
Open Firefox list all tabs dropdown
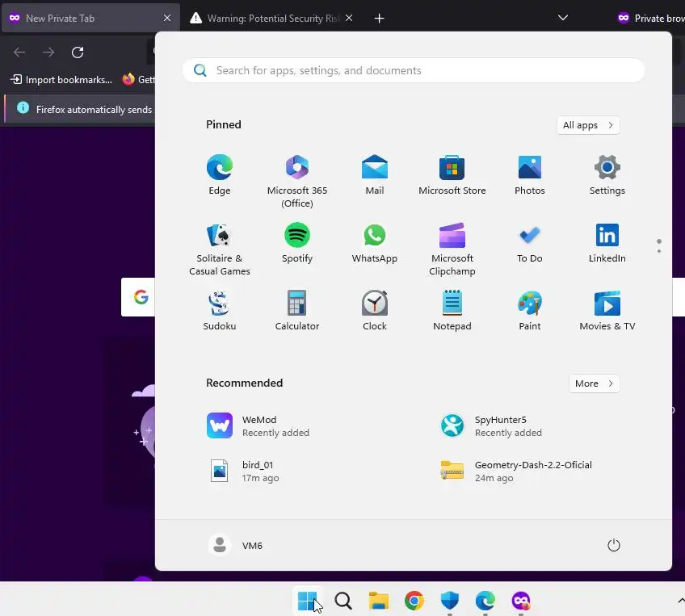point(563,18)
